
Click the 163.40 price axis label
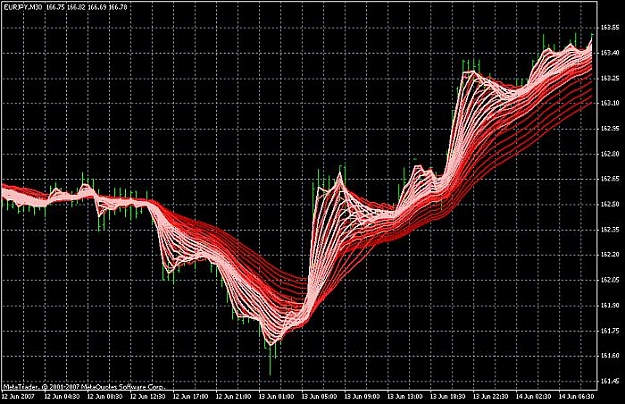(610, 53)
